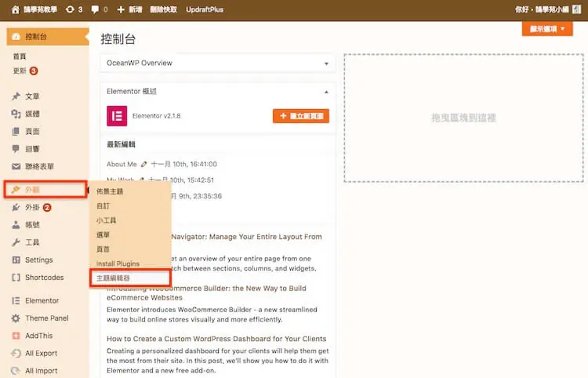Select Install Plugins in the submenu
Viewport: 588px width, 378px height.
pyautogui.click(x=118, y=264)
